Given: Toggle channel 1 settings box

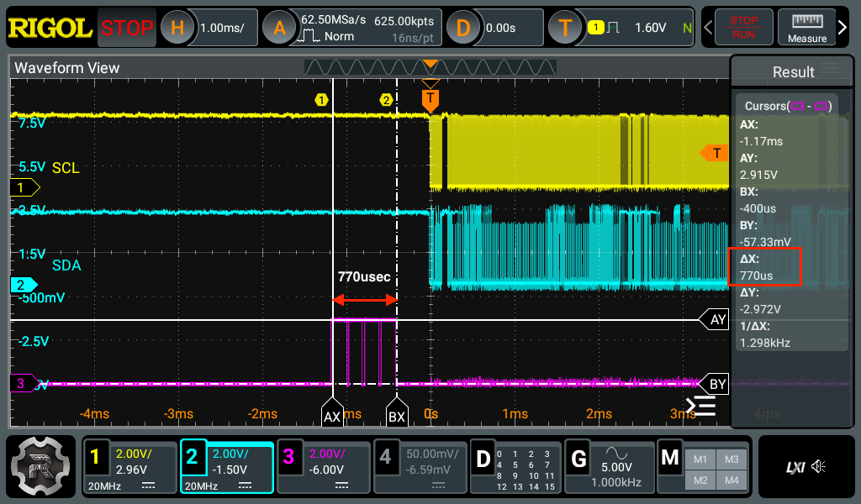Looking at the screenshot, I should pos(130,467).
